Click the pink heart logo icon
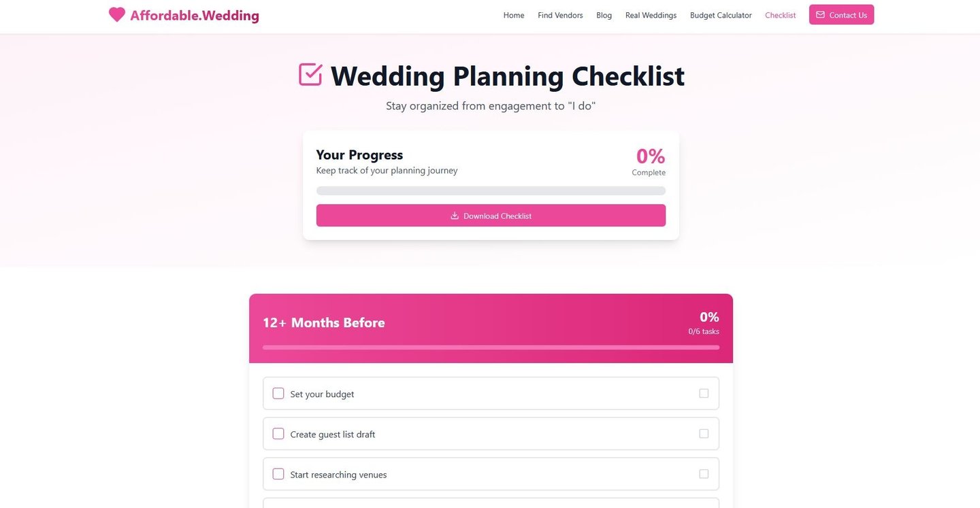 point(117,14)
